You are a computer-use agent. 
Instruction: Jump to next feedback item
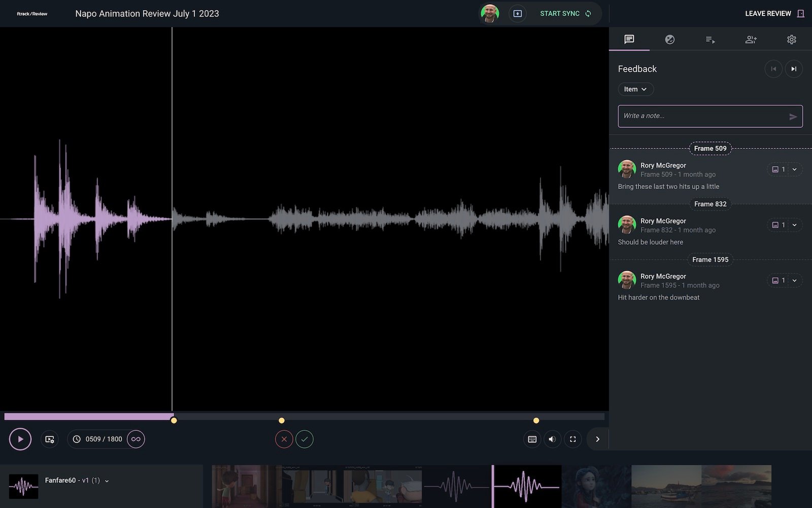[794, 69]
